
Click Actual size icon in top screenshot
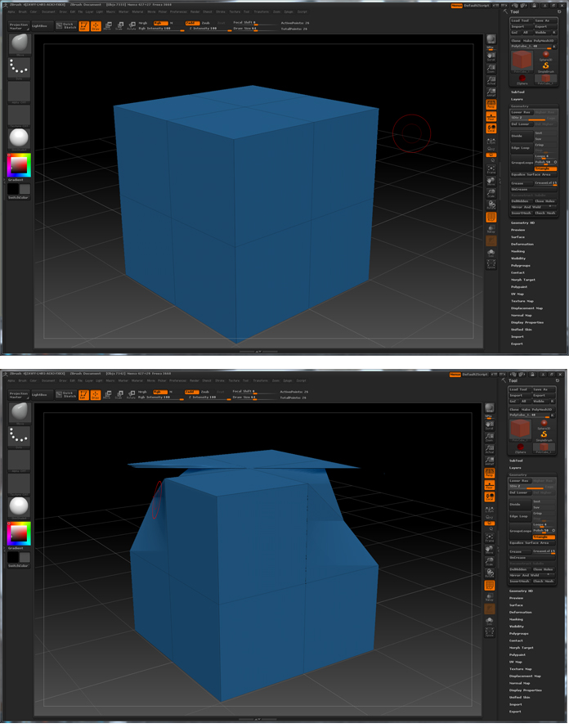coord(491,81)
